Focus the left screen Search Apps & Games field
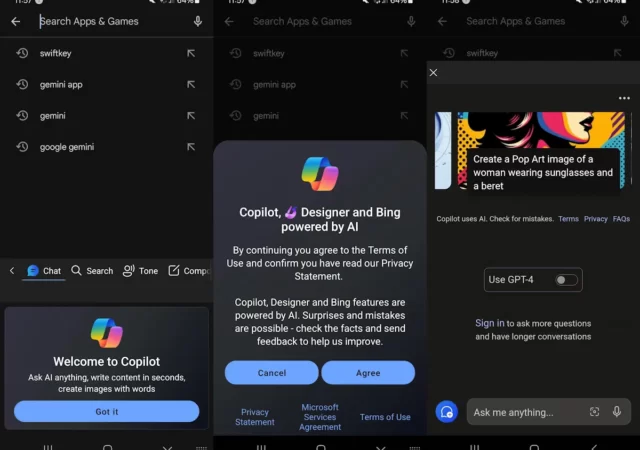Viewport: 640px width, 450px height. (106, 21)
